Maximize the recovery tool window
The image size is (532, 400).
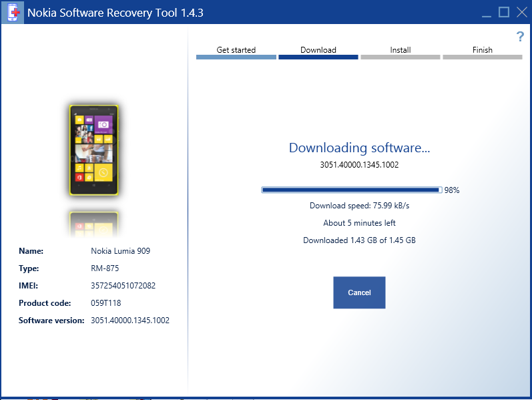504,12
